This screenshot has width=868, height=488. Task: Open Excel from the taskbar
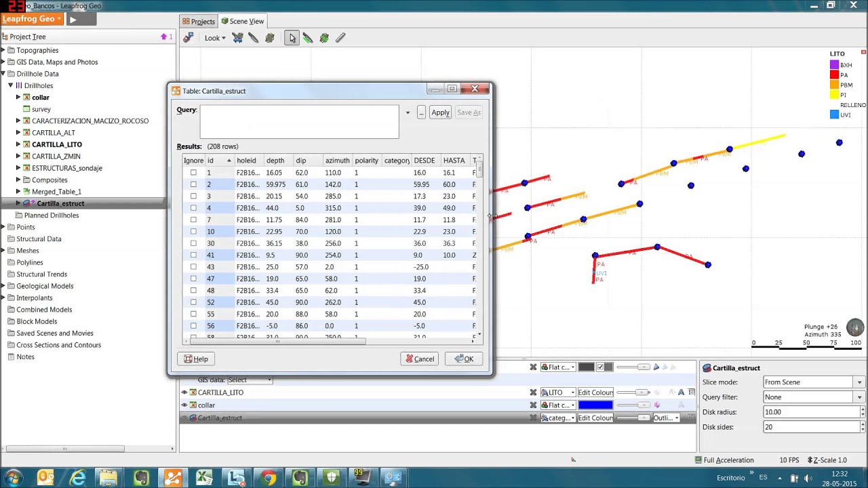tap(204, 478)
